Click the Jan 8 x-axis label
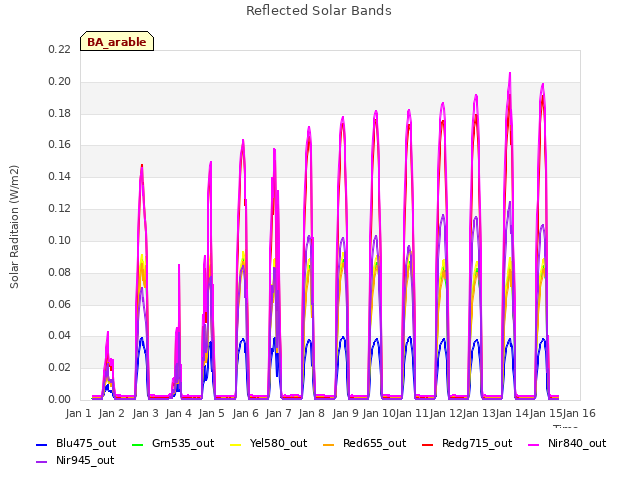The height and width of the screenshot is (480, 640). pyautogui.click(x=312, y=413)
